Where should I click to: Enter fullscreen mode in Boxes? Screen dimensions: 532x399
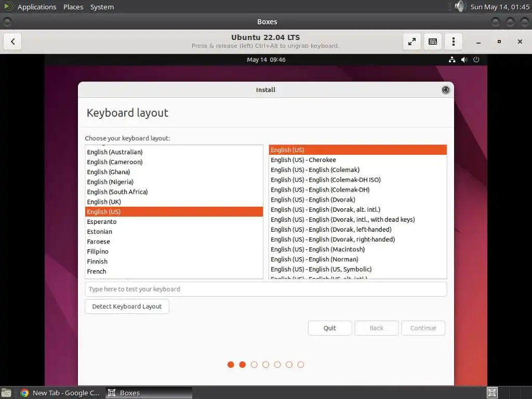point(411,42)
